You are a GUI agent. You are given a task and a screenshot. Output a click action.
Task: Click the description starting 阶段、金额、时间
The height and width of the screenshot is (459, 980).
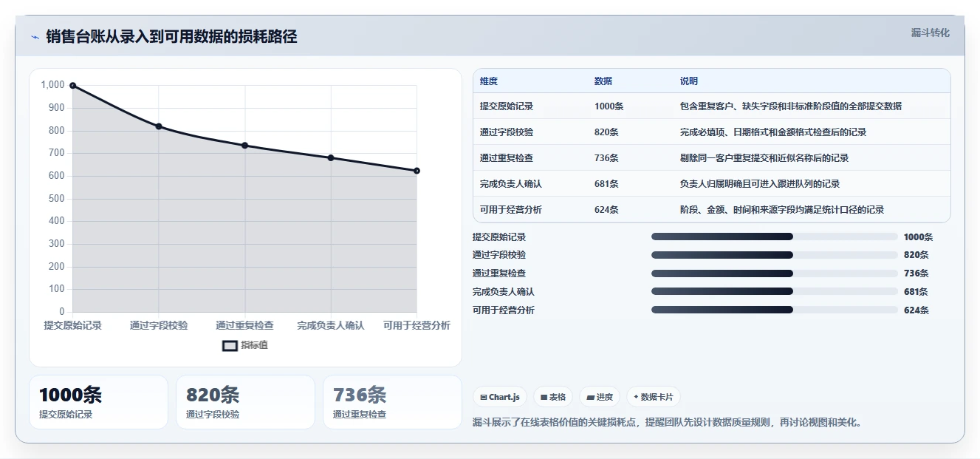point(782,210)
